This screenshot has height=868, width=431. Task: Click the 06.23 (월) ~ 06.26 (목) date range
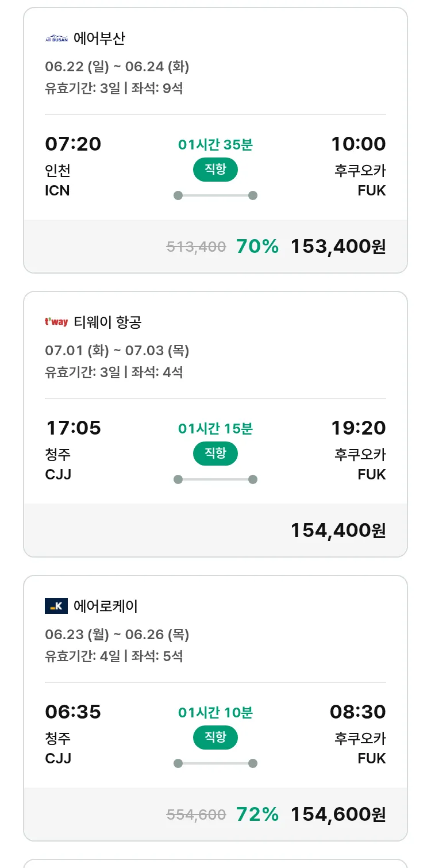point(117,635)
